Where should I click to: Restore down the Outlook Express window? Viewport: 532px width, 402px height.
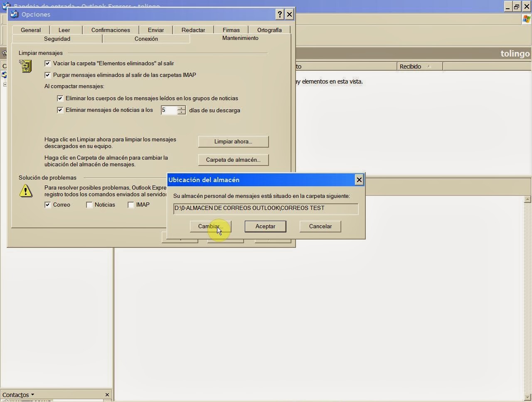[517, 6]
